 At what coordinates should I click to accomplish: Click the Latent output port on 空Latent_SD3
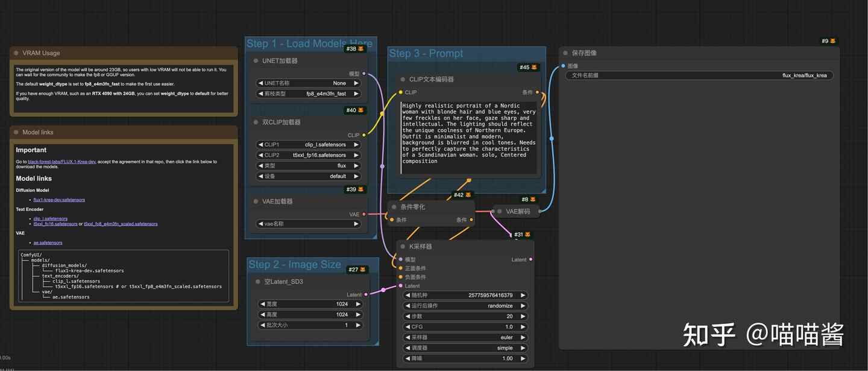click(366, 295)
